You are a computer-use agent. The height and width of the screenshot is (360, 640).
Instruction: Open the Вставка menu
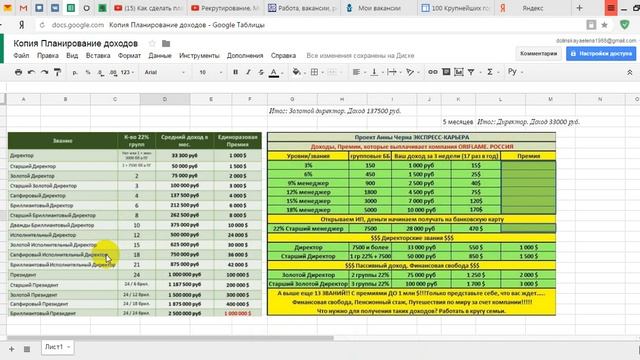point(98,56)
